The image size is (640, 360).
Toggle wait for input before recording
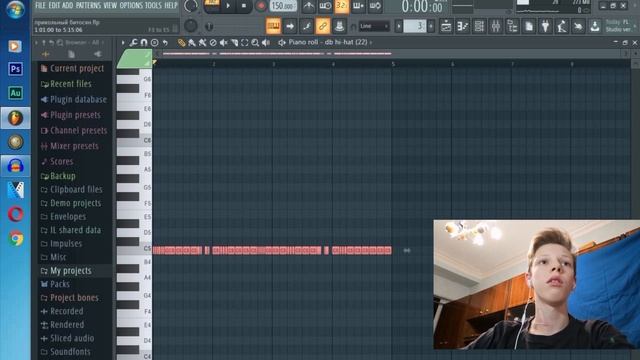pyautogui.click(x=325, y=6)
